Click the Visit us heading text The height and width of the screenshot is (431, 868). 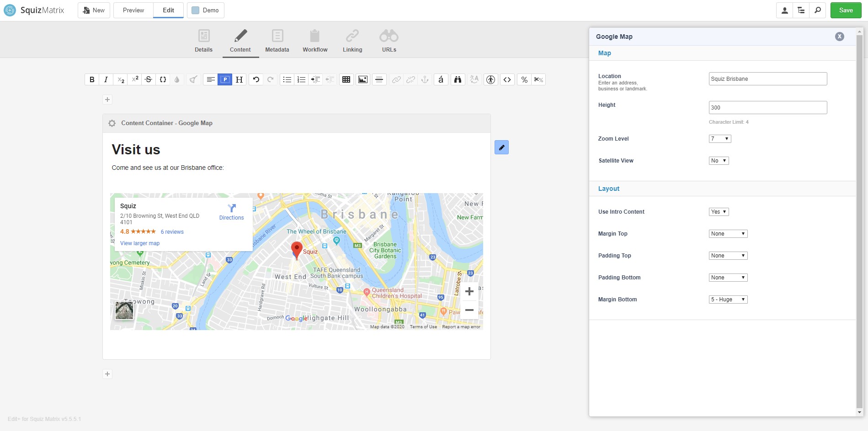pyautogui.click(x=136, y=150)
